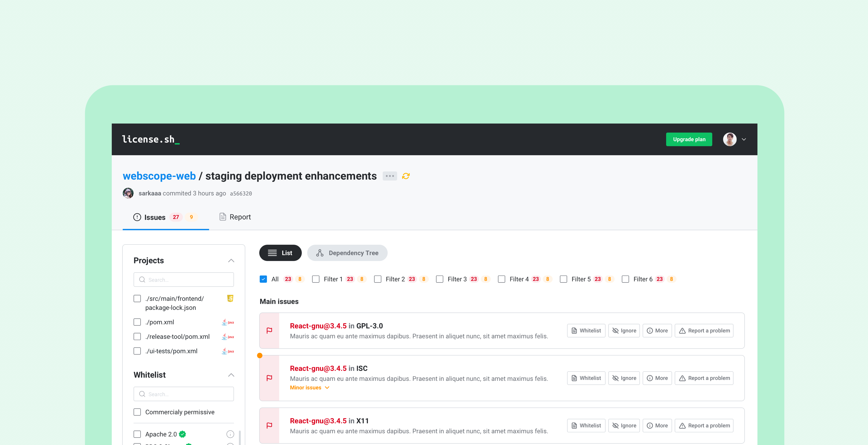Open the account dropdown chevron
868x445 pixels.
744,140
